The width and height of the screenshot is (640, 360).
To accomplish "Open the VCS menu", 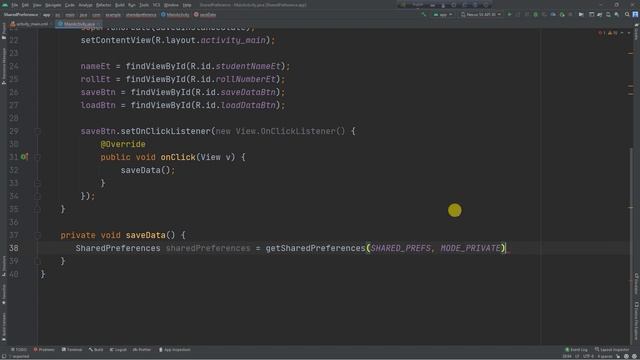I will (x=156, y=5).
